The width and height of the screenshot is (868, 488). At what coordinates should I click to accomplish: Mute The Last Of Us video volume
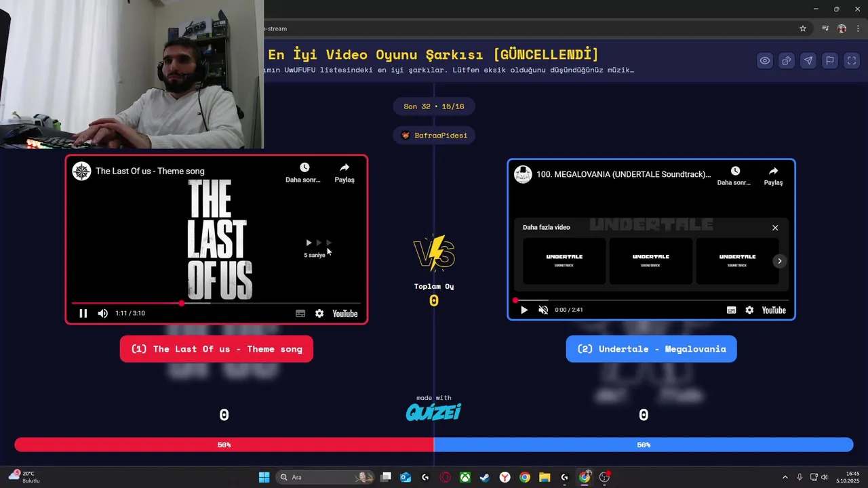coord(102,313)
